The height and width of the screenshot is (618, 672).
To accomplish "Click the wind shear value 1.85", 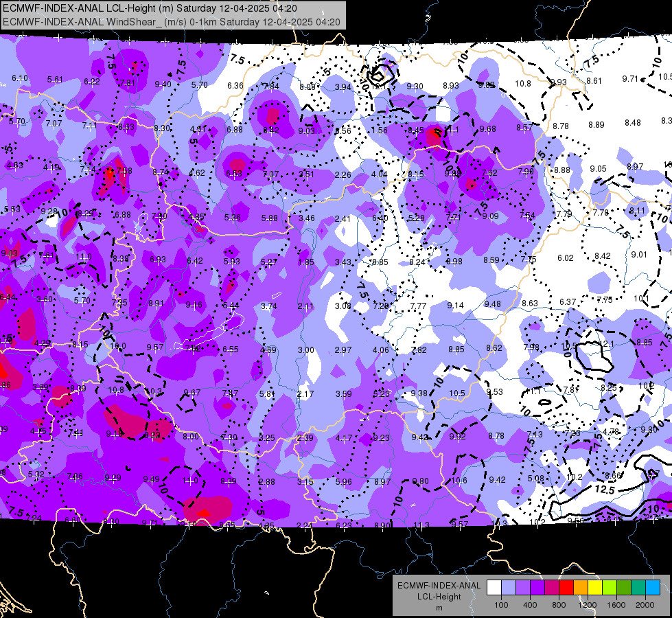I will click(305, 262).
